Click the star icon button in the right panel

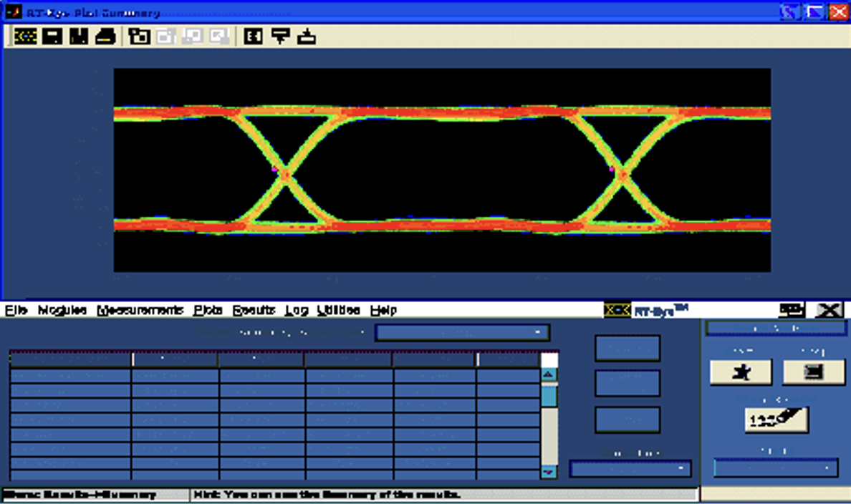pyautogui.click(x=741, y=372)
